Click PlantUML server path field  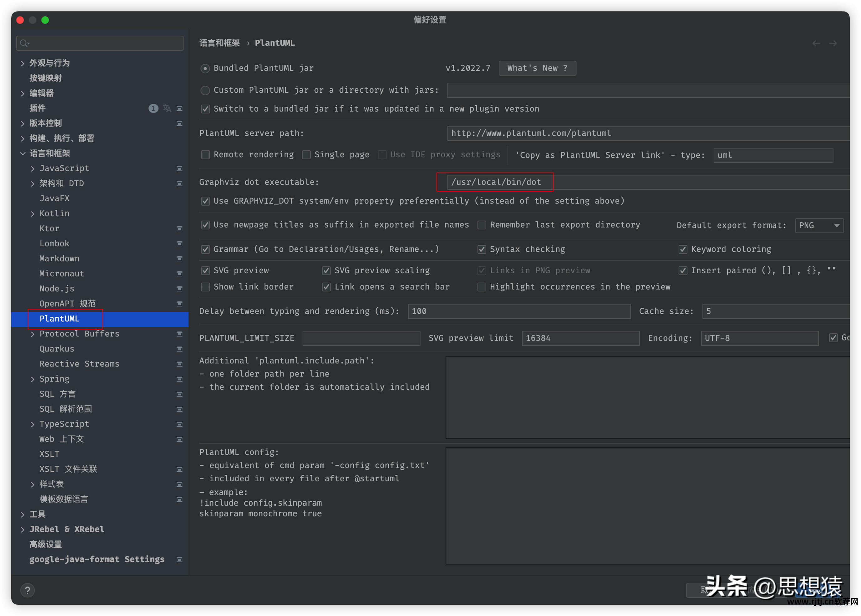tap(648, 133)
